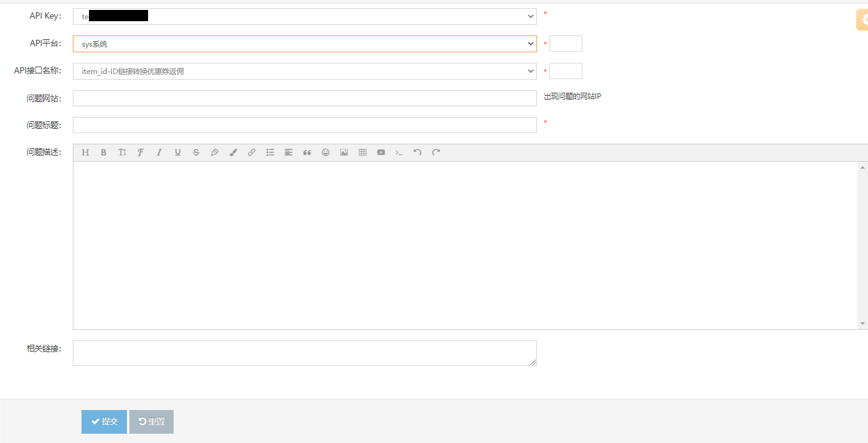Click the 问题标题 input field

304,125
